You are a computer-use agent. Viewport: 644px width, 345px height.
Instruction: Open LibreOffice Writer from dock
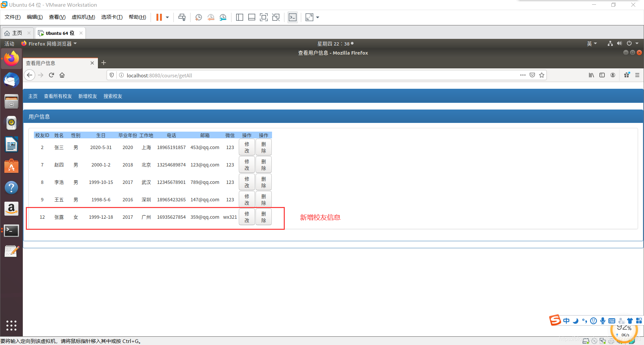(11, 145)
